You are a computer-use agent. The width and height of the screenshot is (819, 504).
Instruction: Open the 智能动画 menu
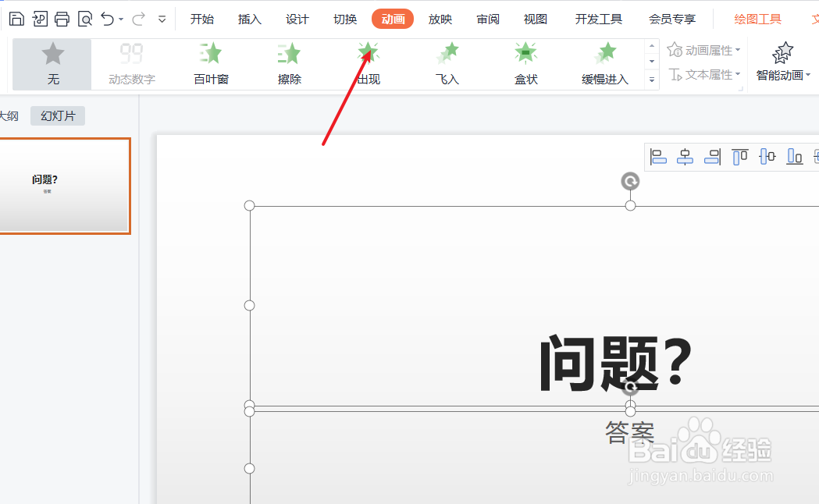pos(783,62)
